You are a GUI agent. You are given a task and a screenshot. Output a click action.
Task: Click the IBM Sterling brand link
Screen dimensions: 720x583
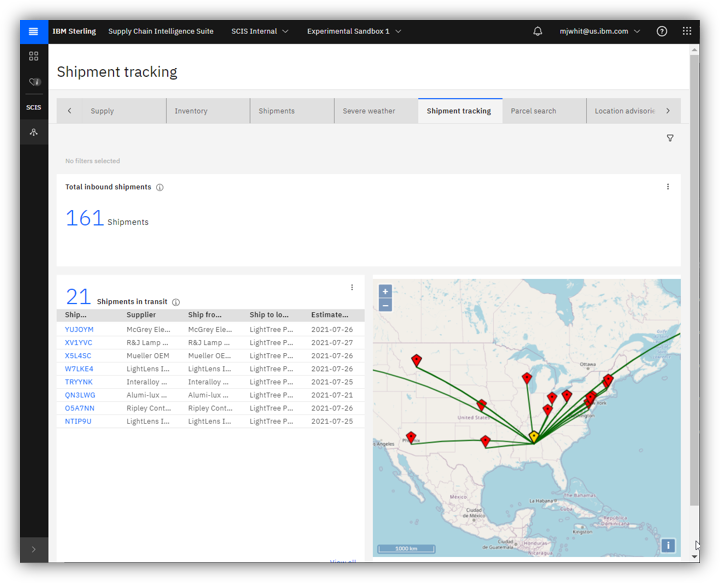(74, 31)
